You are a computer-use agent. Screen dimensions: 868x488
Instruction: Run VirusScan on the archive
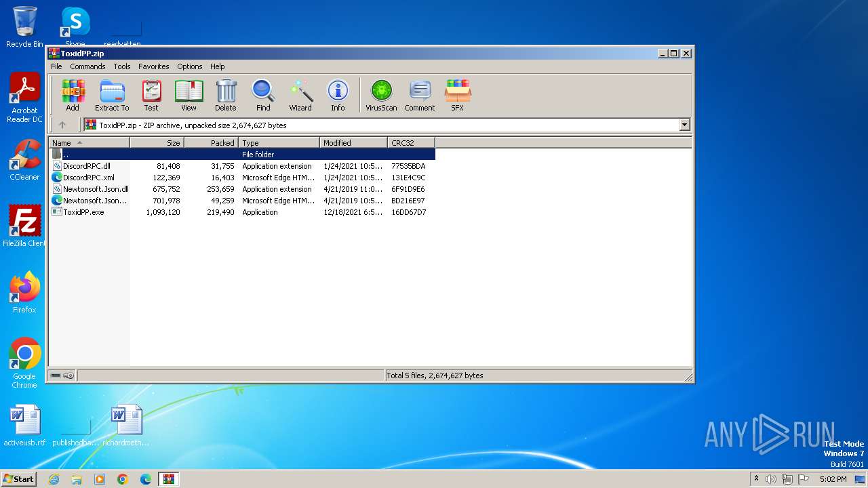coord(381,95)
